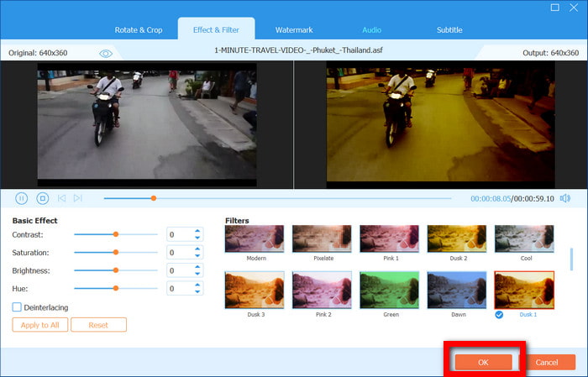Screen dimensions: 588x377
Task: Increase the Contrast value with up arrow
Action: click(197, 231)
